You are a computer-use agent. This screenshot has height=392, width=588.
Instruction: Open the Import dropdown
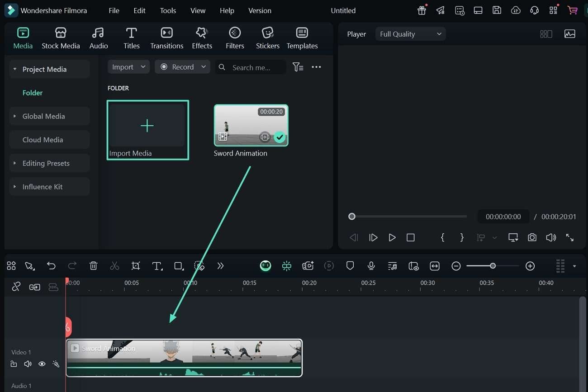[128, 67]
